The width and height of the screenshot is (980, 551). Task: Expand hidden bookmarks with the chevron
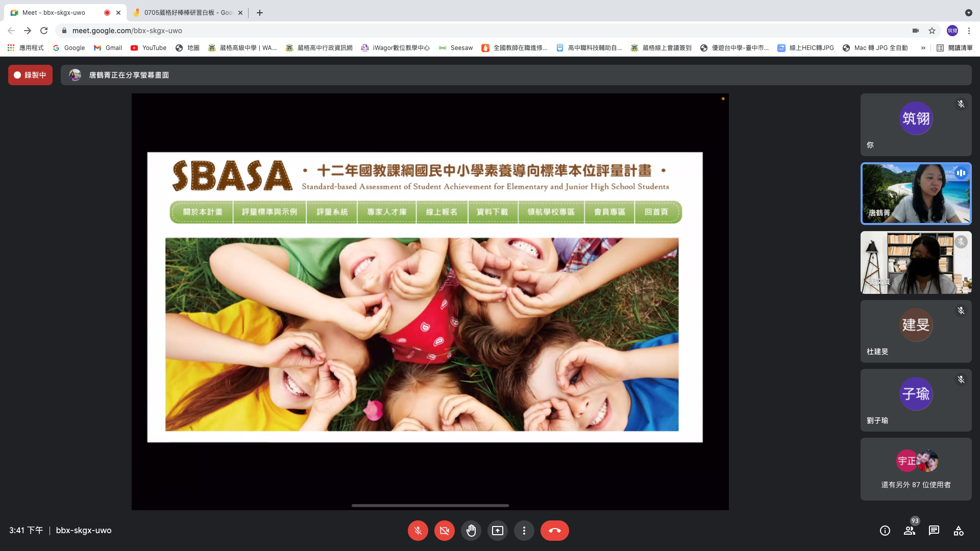pos(923,48)
